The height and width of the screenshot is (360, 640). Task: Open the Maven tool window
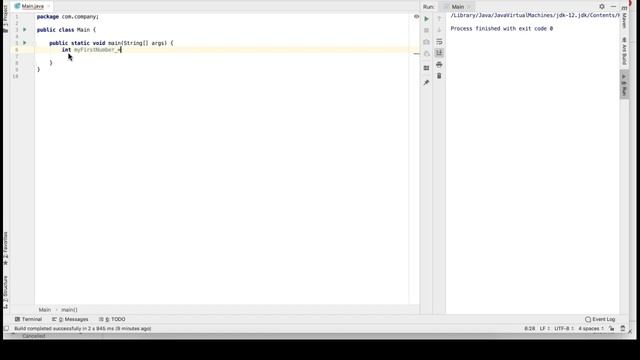(x=624, y=18)
